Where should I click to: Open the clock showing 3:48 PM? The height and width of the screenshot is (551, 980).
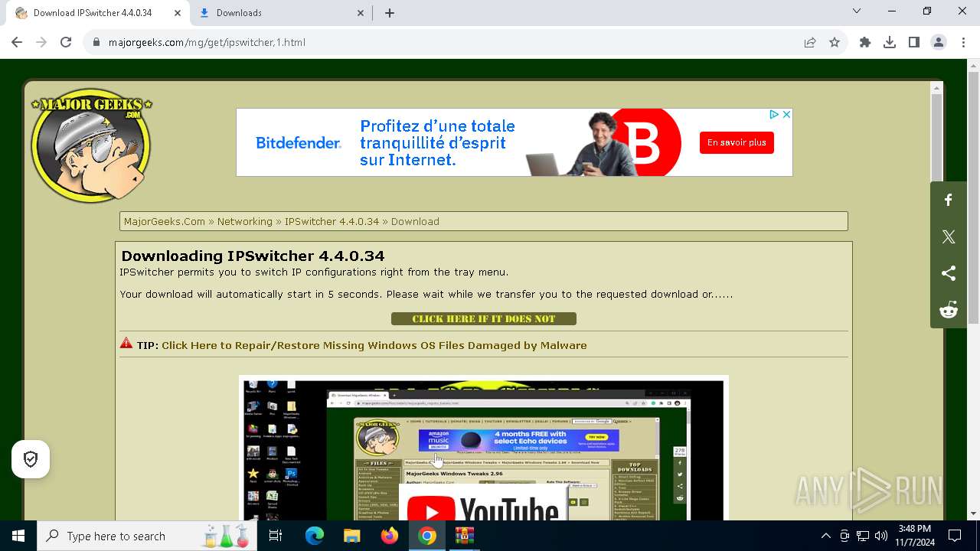915,536
